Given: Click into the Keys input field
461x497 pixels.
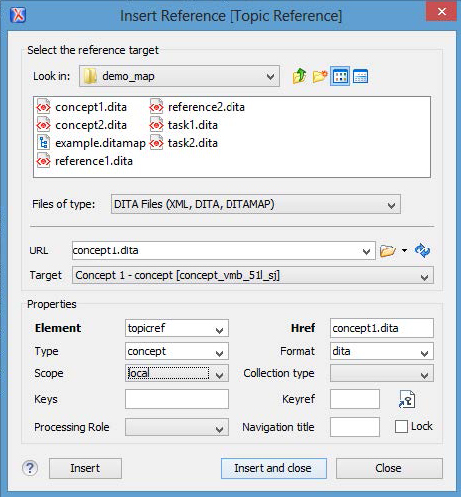Looking at the screenshot, I should 177,399.
